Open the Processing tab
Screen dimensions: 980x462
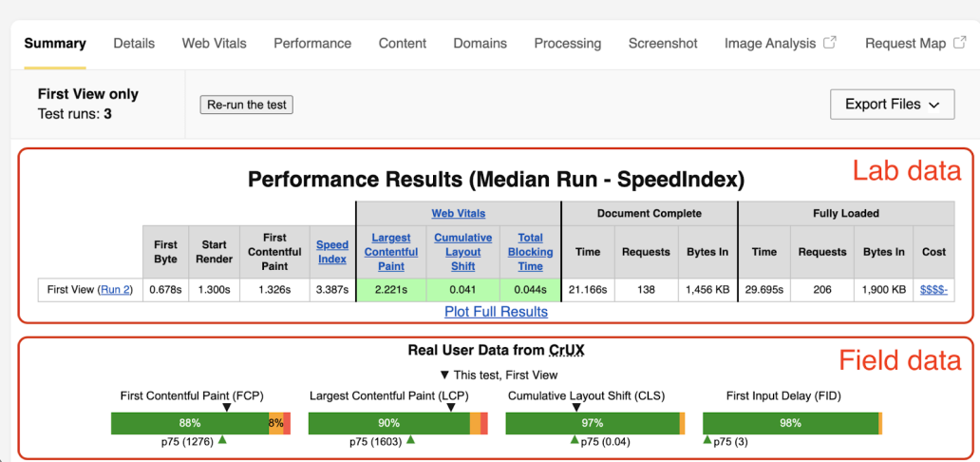coord(568,43)
